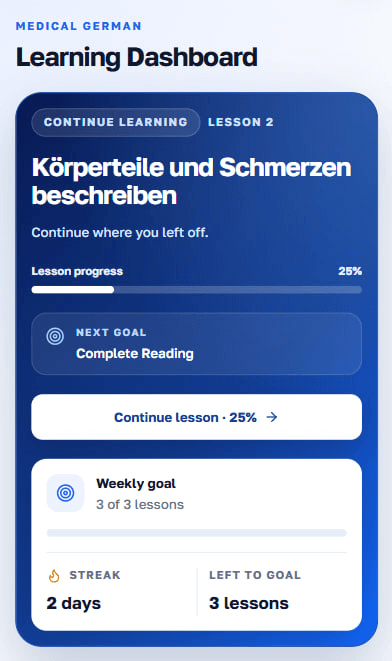Image resolution: width=392 pixels, height=661 pixels.
Task: Open the Next Goal Complete Reading card
Action: point(196,344)
